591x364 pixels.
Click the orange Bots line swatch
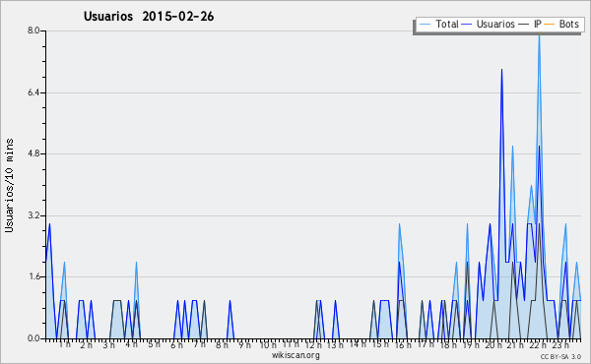pos(550,25)
